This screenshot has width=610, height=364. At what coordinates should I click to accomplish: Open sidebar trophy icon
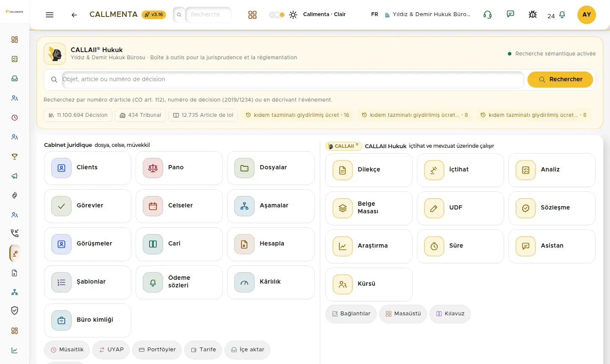(15, 157)
